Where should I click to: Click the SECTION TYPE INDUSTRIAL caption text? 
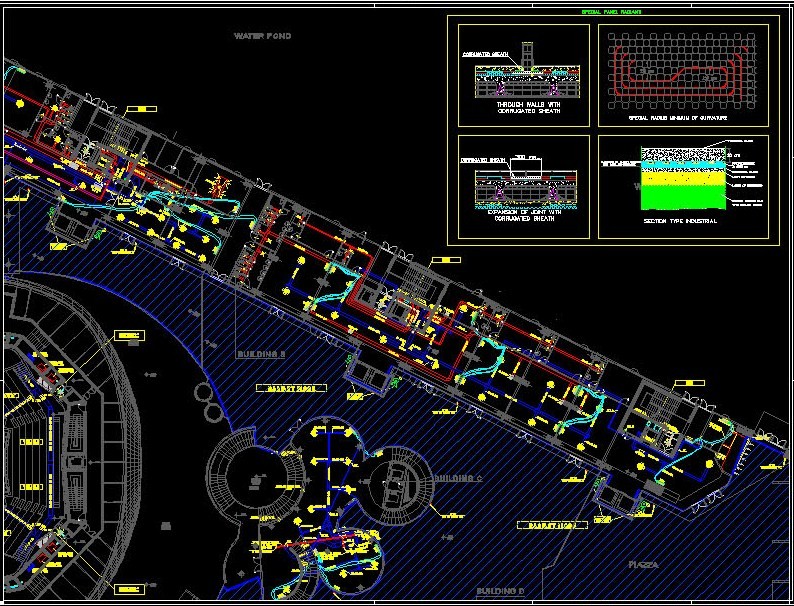click(x=682, y=221)
